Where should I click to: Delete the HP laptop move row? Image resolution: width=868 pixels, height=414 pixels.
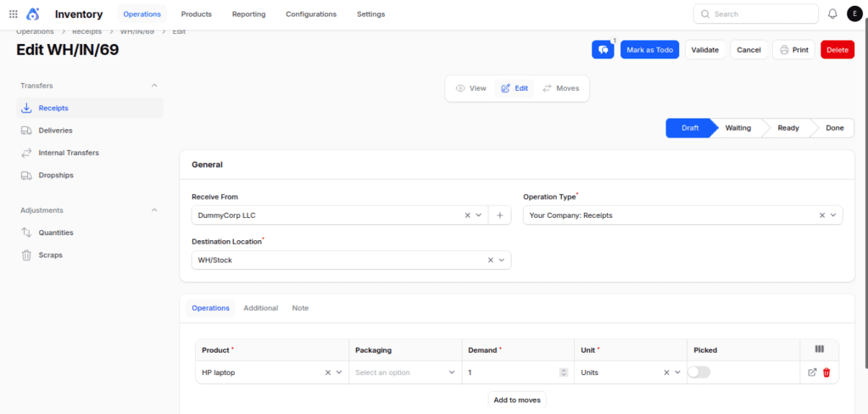(826, 372)
